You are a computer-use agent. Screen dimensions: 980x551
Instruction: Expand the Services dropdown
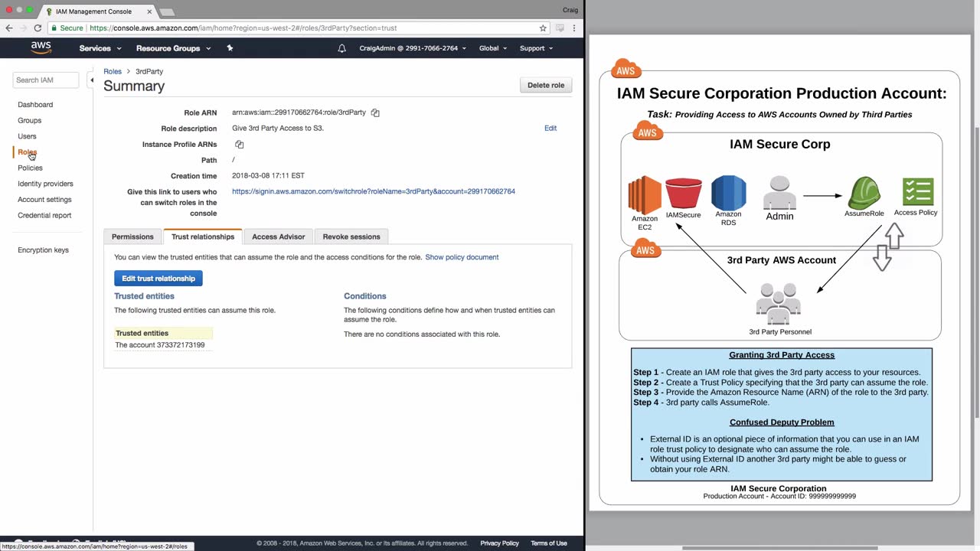pos(100,48)
